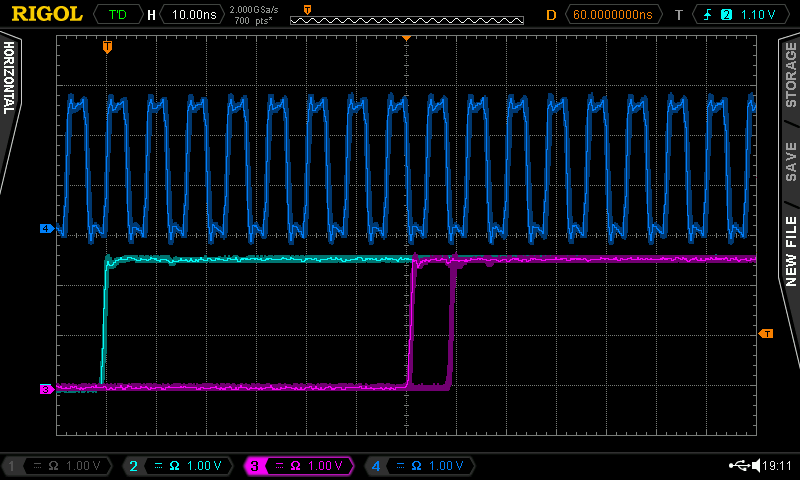Screen dimensions: 800x480
Task: Click the channel 3 magenta ground marker
Action: 45,389
